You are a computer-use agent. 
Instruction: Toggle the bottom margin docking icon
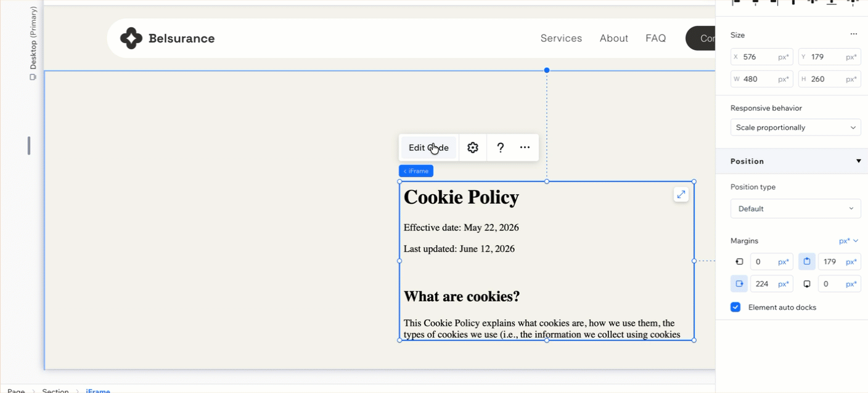(x=807, y=284)
